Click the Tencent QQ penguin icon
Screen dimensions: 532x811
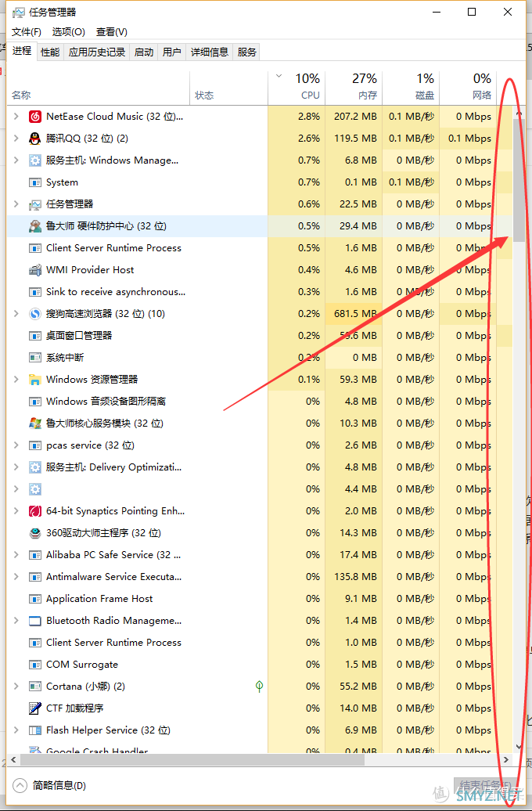tap(34, 139)
